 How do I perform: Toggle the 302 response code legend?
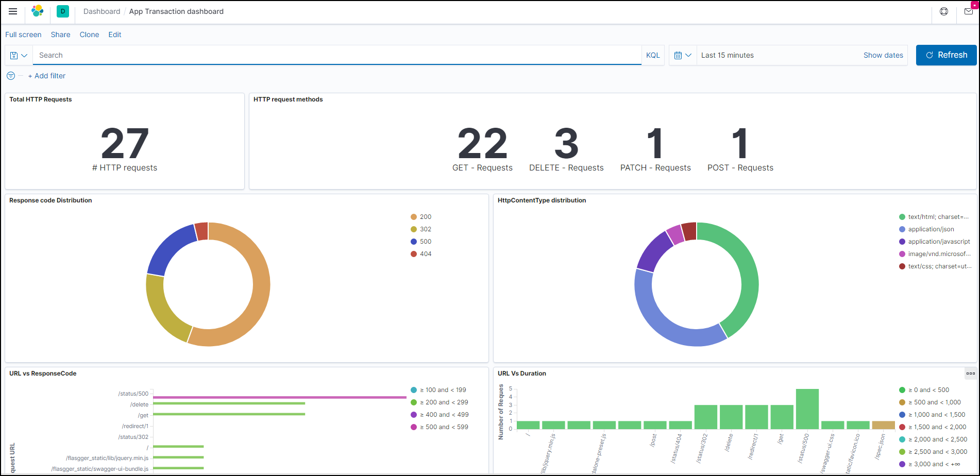(421, 229)
